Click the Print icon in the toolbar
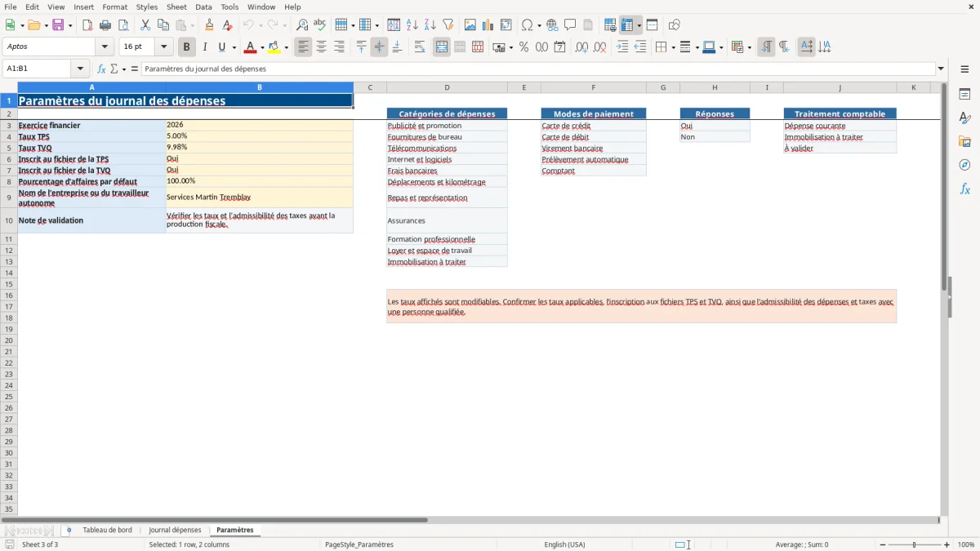 point(105,25)
